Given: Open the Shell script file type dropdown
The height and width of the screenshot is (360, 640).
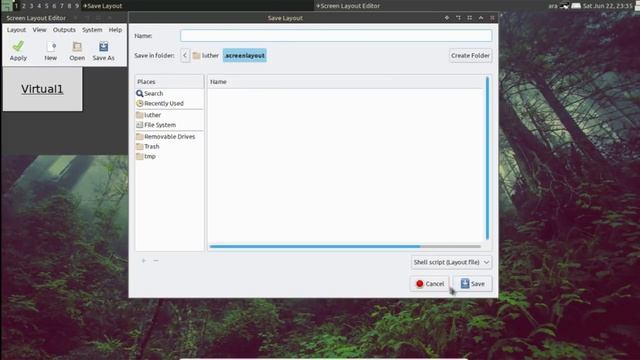Looking at the screenshot, I should (451, 262).
